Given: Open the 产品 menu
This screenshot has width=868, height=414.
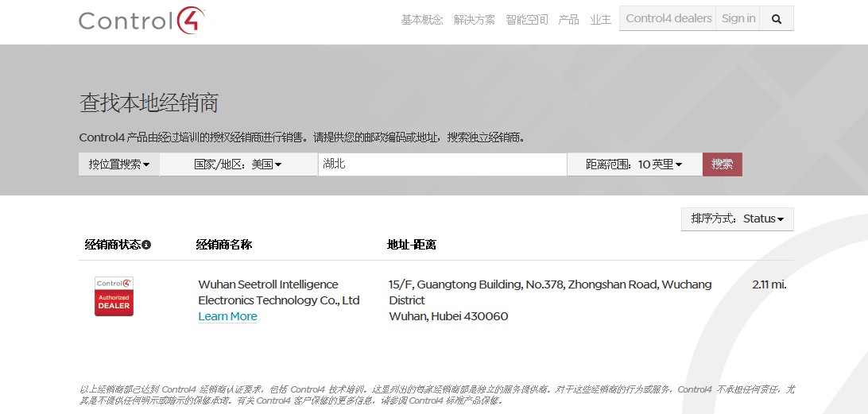Looking at the screenshot, I should point(568,20).
